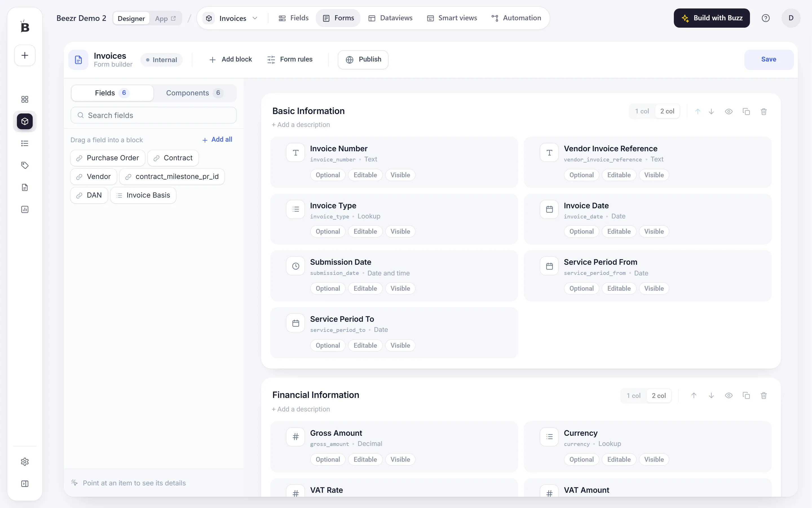
Task: Delete the Basic Information block
Action: (764, 111)
